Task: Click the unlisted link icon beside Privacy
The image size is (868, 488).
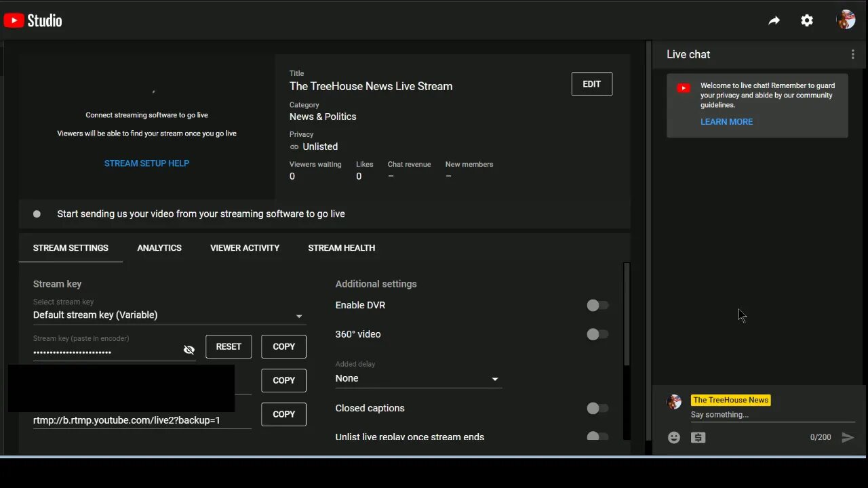Action: 294,146
